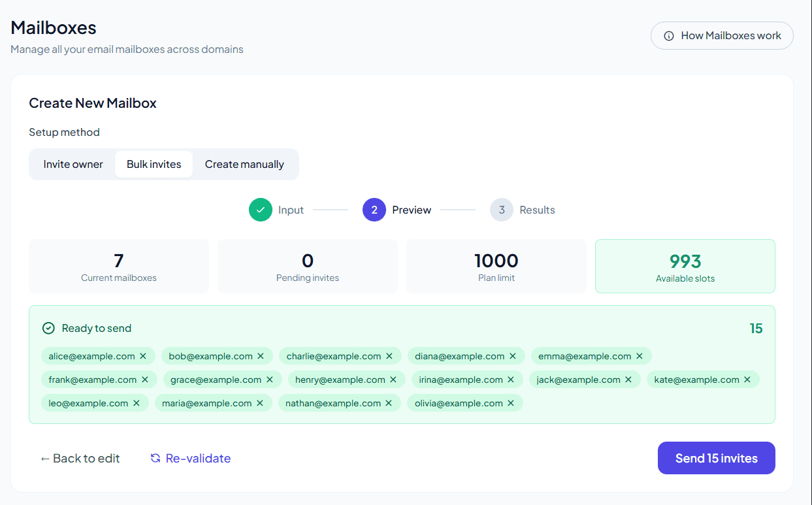Select the Bulk invites tab

pos(154,164)
